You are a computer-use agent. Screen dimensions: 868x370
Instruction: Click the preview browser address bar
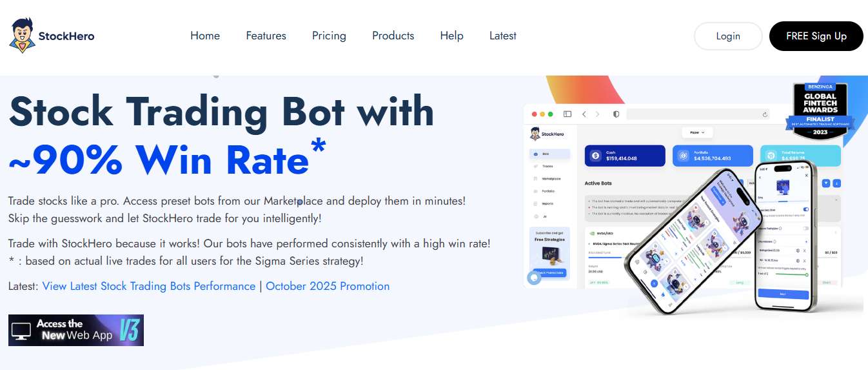[x=698, y=114]
